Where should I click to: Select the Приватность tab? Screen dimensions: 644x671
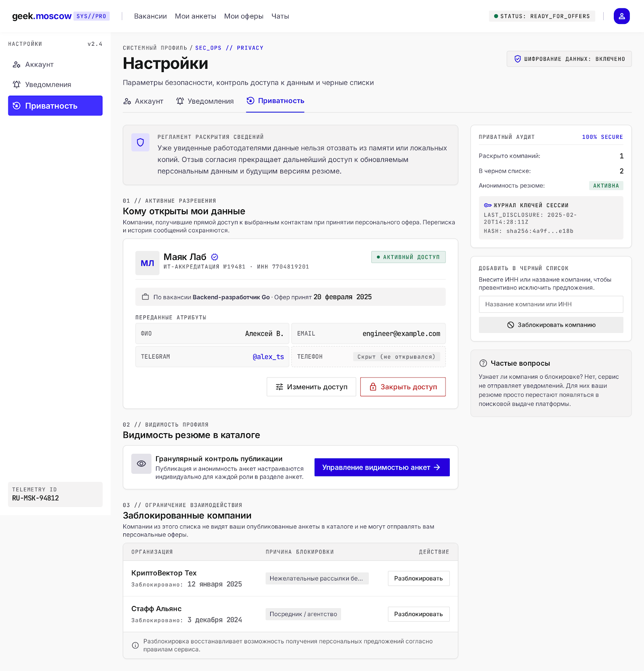pos(275,101)
